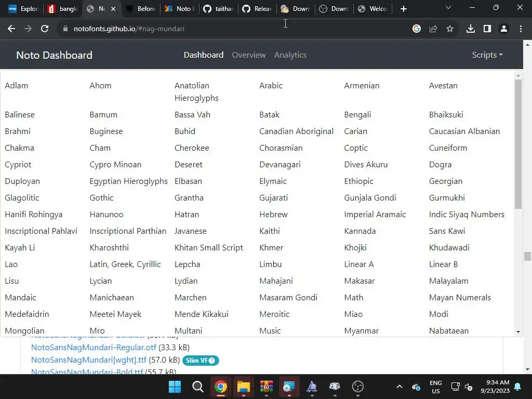
Task: Open WinRAR from the taskbar
Action: (267, 387)
